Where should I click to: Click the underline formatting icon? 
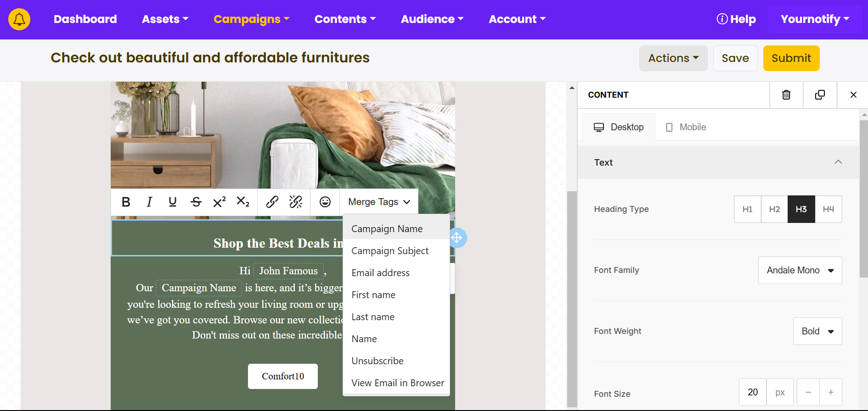coord(173,202)
